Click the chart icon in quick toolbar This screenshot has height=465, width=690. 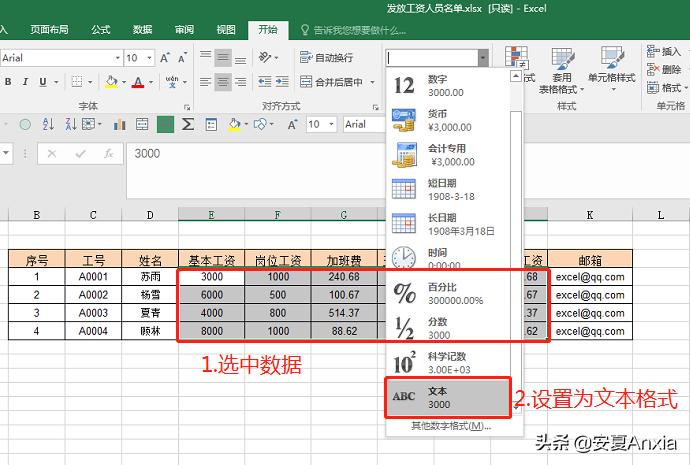pyautogui.click(x=119, y=124)
